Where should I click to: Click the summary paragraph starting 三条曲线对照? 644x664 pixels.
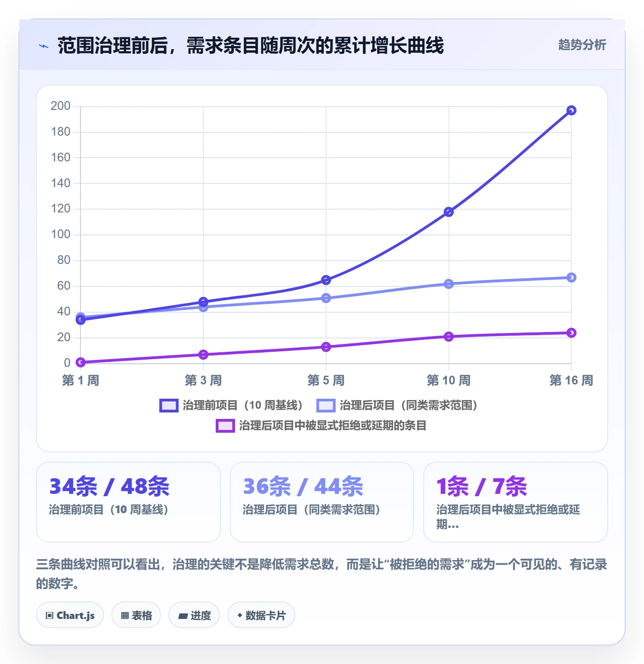click(322, 574)
